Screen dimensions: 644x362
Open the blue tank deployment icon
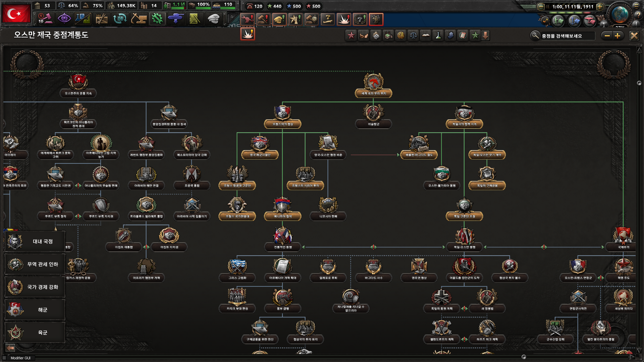176,18
